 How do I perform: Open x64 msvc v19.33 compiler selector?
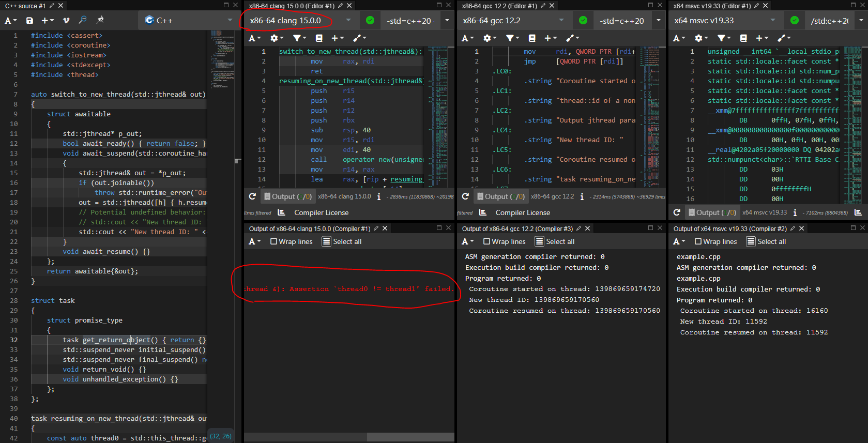(x=725, y=21)
